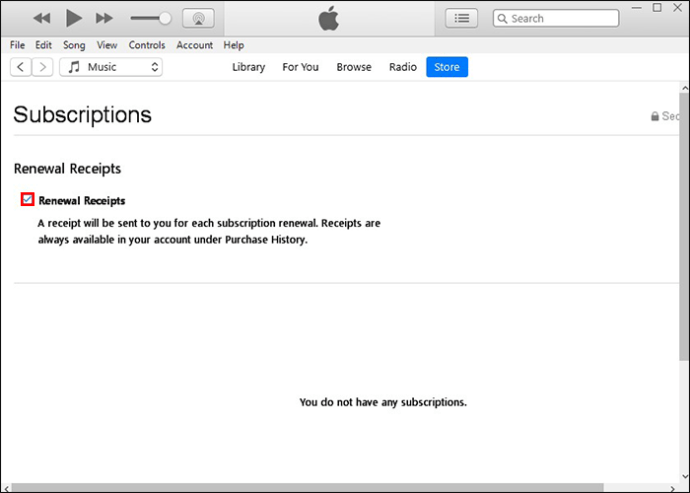
Task: Click the receipt description paragraph text
Action: 209,232
